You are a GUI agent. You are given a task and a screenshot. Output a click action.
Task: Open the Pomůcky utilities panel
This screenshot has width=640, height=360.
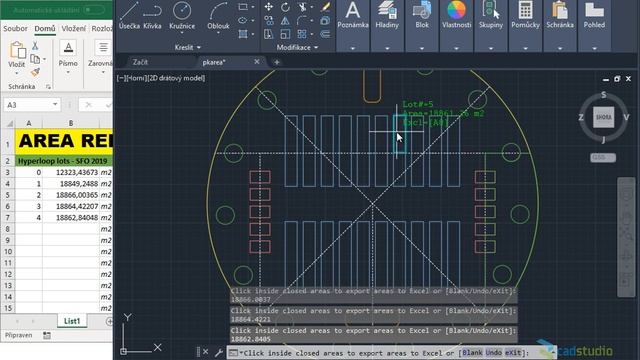pos(525,25)
